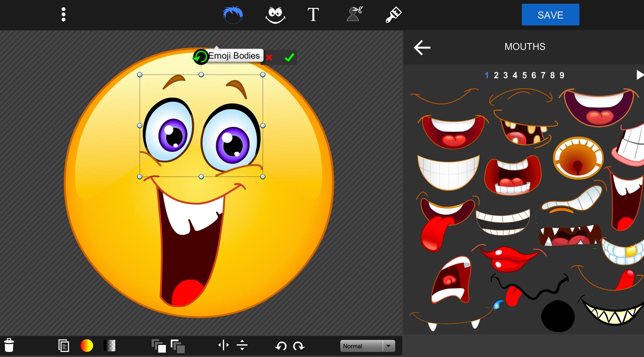
Task: Duplicate the layer using copy icon
Action: coord(63,345)
